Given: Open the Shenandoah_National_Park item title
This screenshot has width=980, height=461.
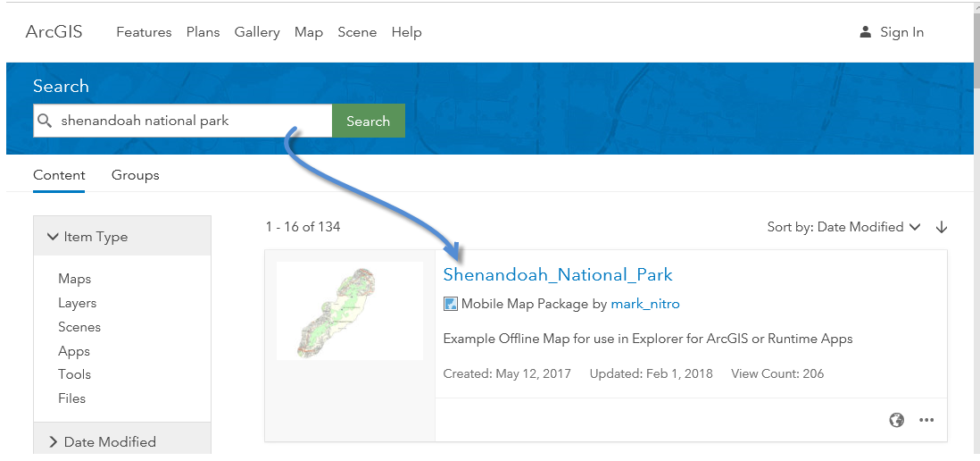Looking at the screenshot, I should pos(558,274).
